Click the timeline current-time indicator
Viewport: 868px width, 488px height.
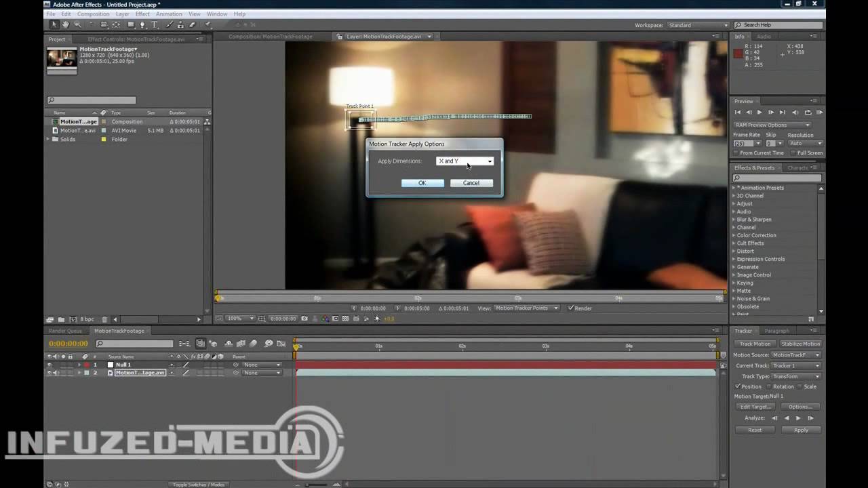pyautogui.click(x=296, y=346)
